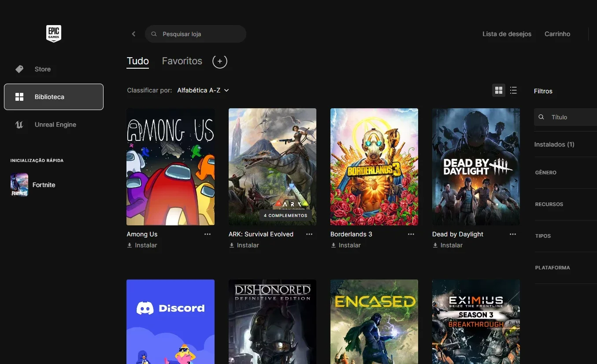The width and height of the screenshot is (597, 364).
Task: Open Lista de desejos
Action: pos(507,34)
